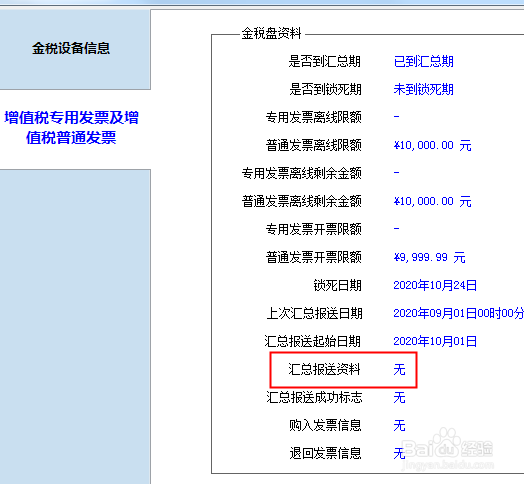The image size is (524, 484).
Task: Select 普通发票离线剩余金额 value ¥10,000.00 元
Action: point(432,202)
